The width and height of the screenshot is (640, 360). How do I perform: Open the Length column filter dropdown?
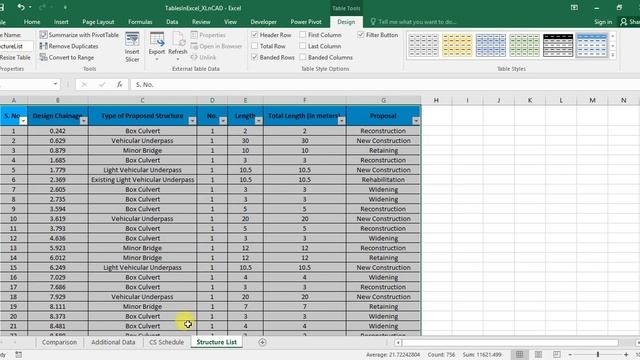[x=259, y=121]
